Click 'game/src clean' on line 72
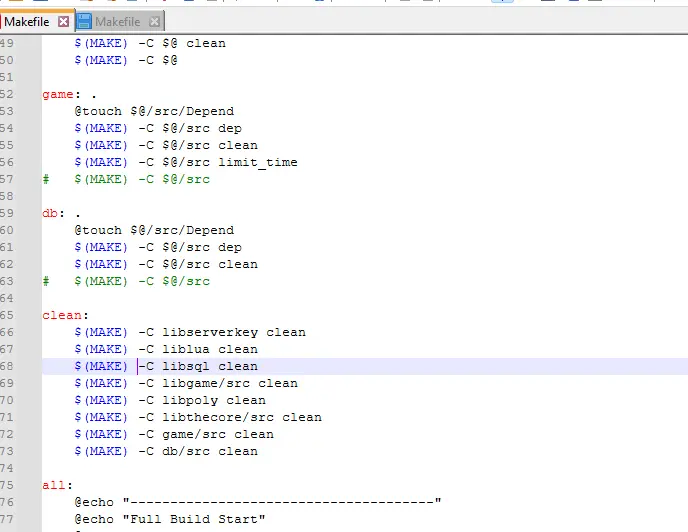 tap(218, 435)
